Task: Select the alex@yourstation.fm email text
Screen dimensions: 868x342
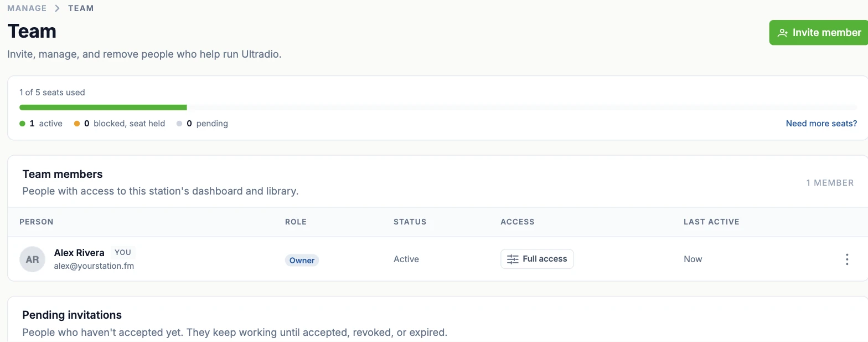Action: pyautogui.click(x=94, y=266)
